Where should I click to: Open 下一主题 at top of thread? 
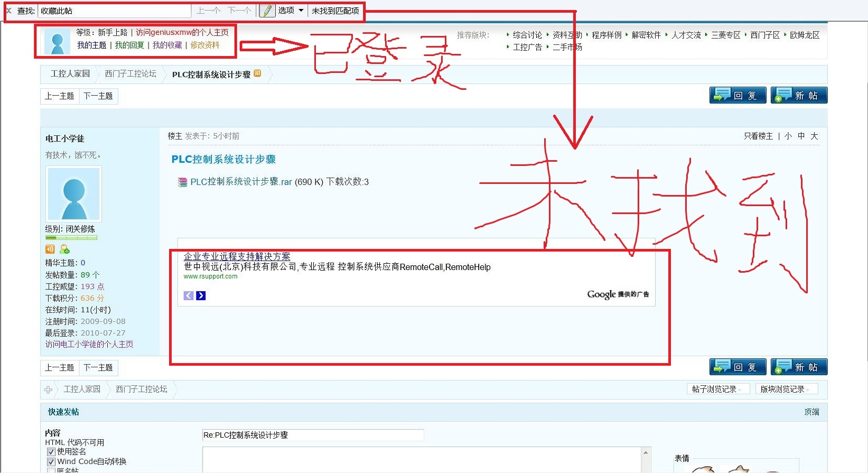(98, 96)
